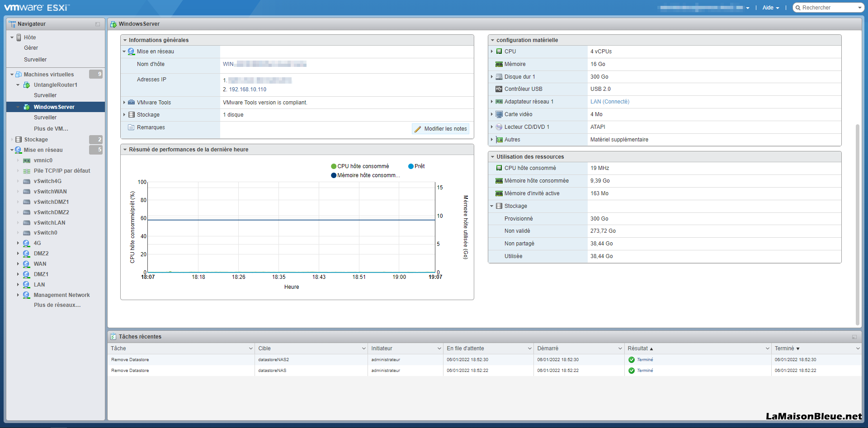Open Surveiller under Hôte
Screen dimensions: 868x428
pyautogui.click(x=35, y=60)
